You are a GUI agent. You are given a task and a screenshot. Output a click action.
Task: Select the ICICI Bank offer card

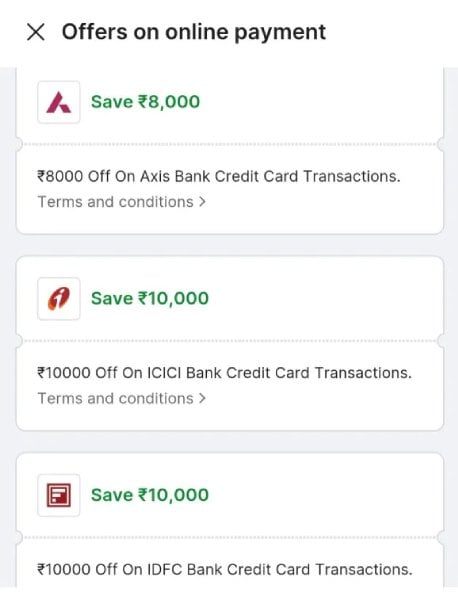[x=230, y=343]
